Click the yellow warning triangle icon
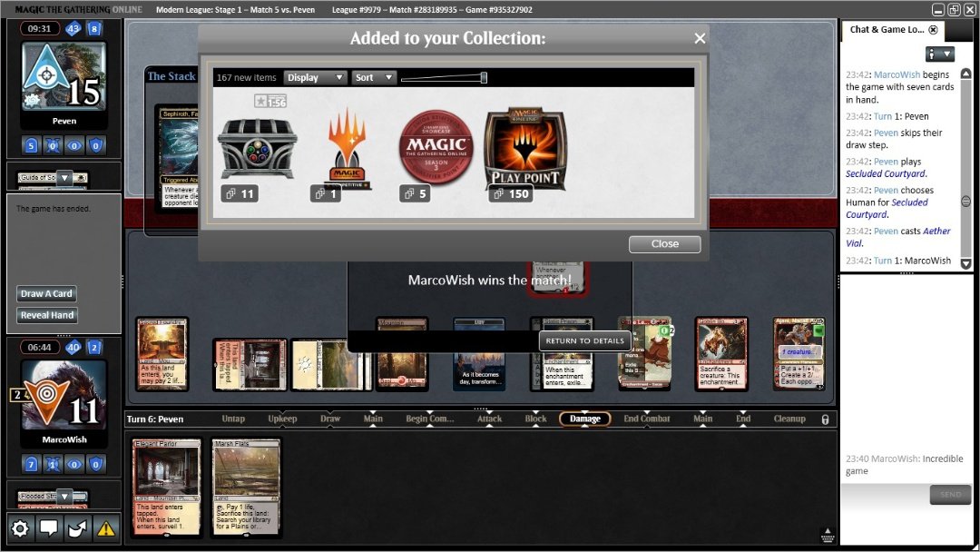Viewport: 980px width, 552px height. click(x=106, y=528)
